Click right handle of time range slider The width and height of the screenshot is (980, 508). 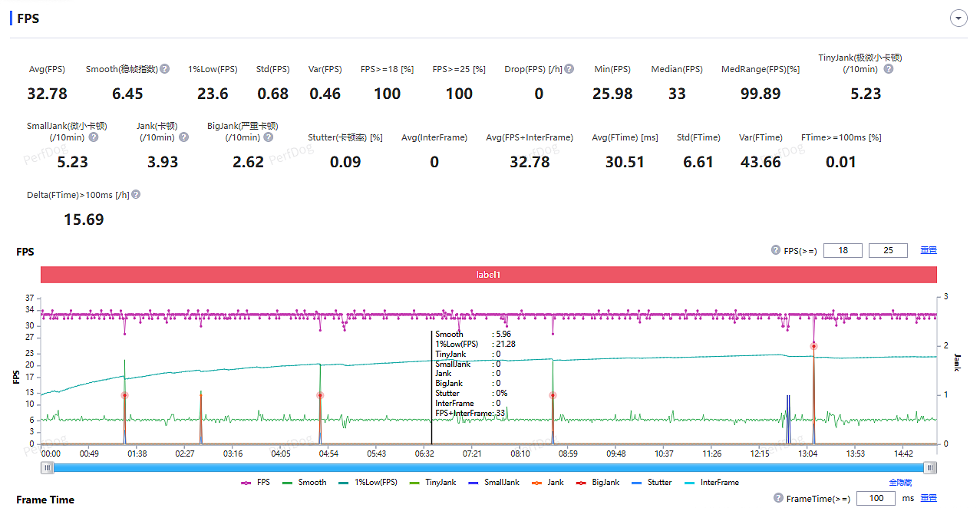(x=930, y=467)
